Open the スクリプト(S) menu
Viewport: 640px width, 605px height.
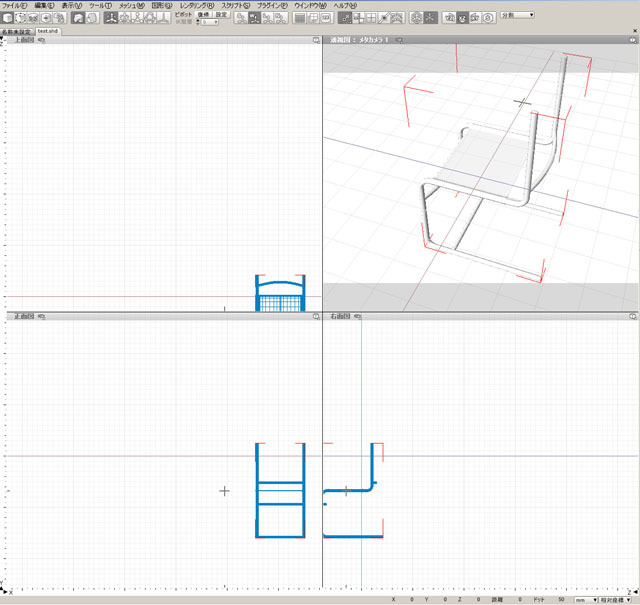236,5
